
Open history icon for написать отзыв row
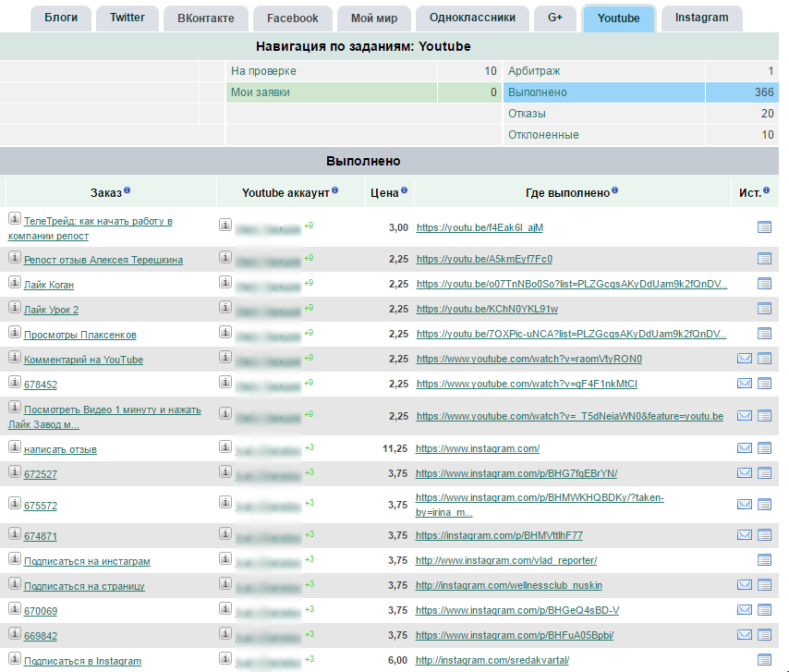764,448
